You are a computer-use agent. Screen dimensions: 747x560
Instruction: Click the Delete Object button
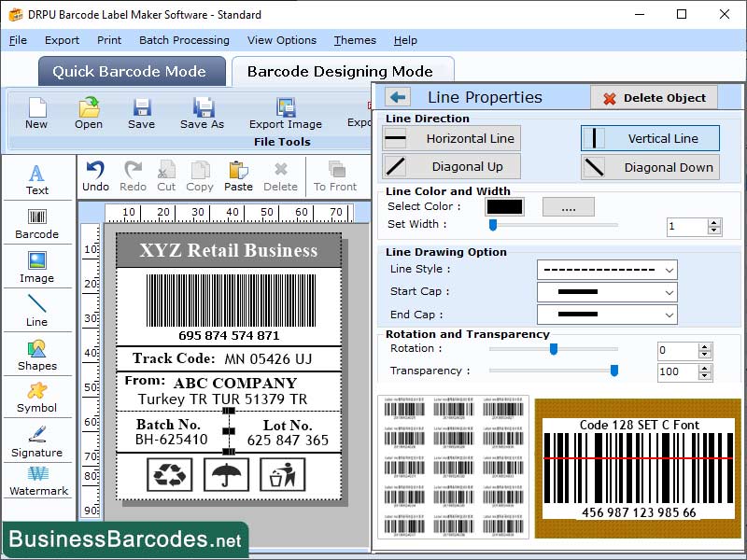pyautogui.click(x=655, y=97)
